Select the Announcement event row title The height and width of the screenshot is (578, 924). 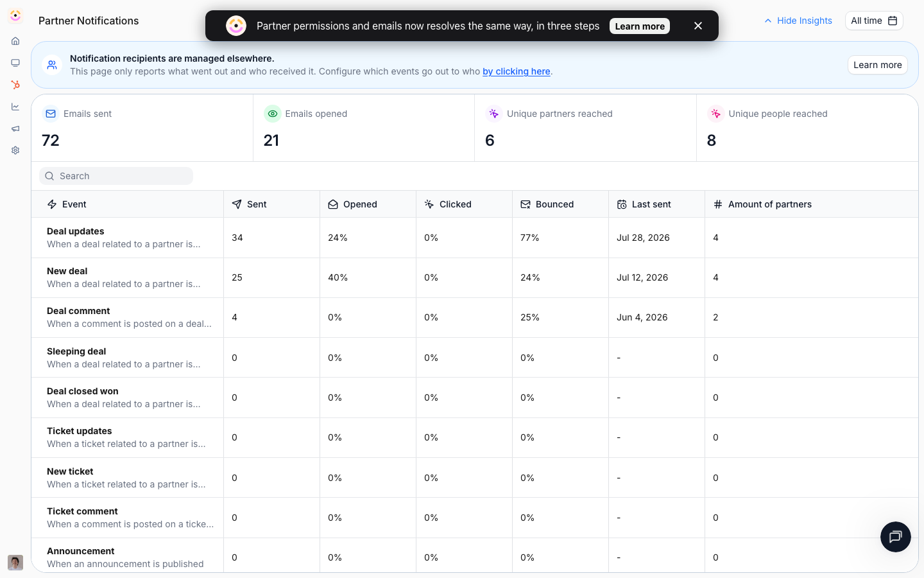[x=81, y=551]
